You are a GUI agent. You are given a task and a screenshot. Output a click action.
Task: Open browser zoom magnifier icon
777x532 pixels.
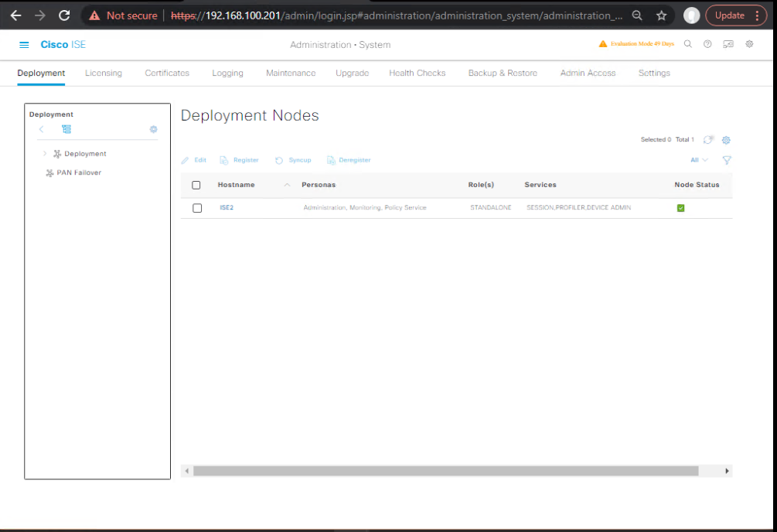point(637,15)
